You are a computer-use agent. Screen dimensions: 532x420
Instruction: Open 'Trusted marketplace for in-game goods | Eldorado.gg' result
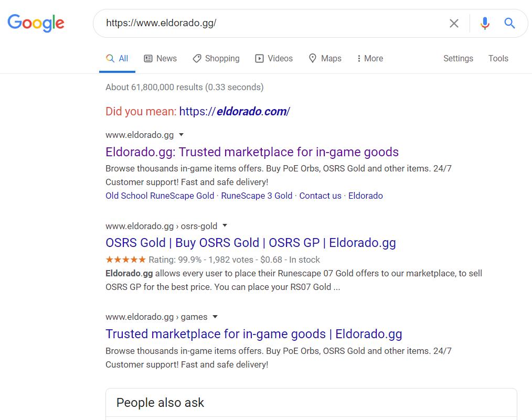(253, 334)
